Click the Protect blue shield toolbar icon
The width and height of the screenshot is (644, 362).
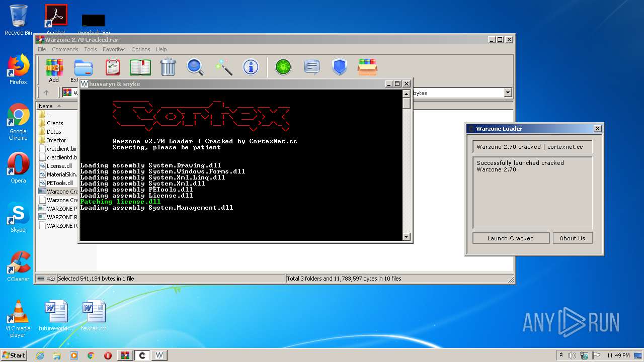340,67
